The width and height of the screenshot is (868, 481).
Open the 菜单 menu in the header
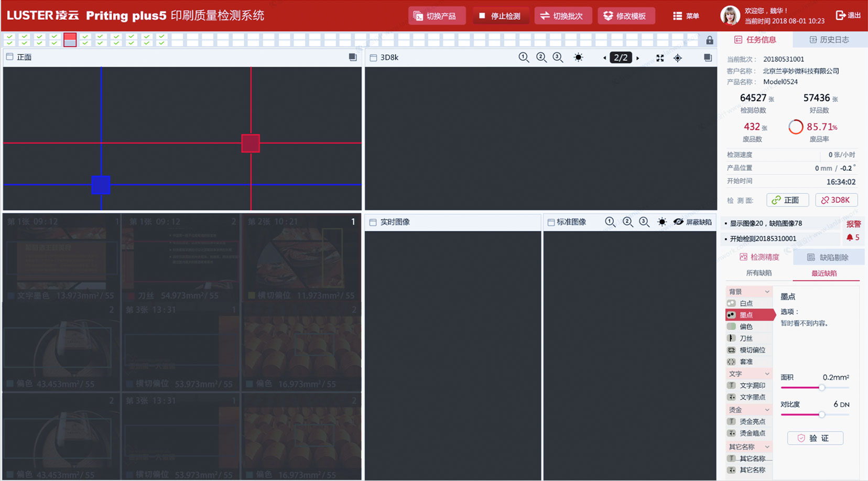[x=686, y=15]
